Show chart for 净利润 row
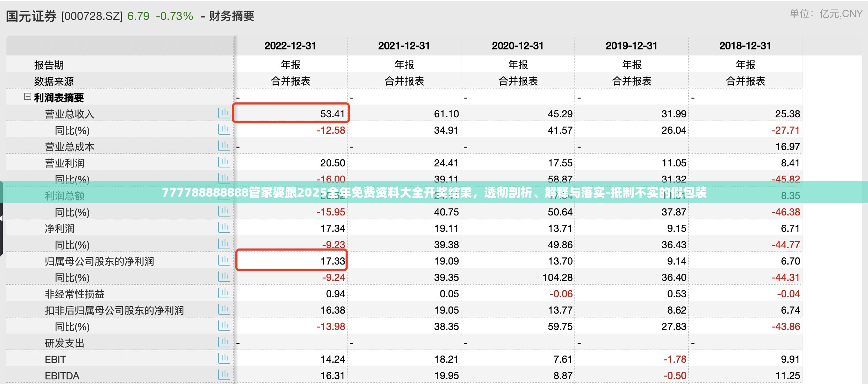Viewport: 868px width, 384px height. click(224, 228)
